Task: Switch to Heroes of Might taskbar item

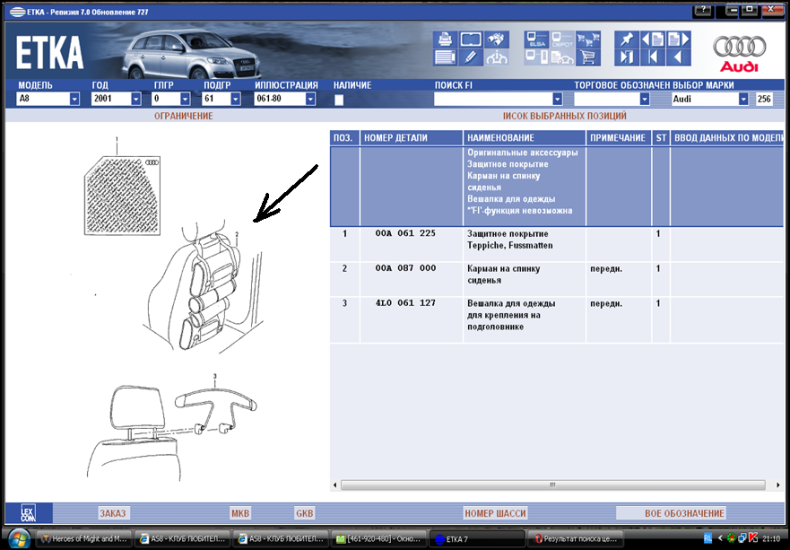Action: point(83,539)
